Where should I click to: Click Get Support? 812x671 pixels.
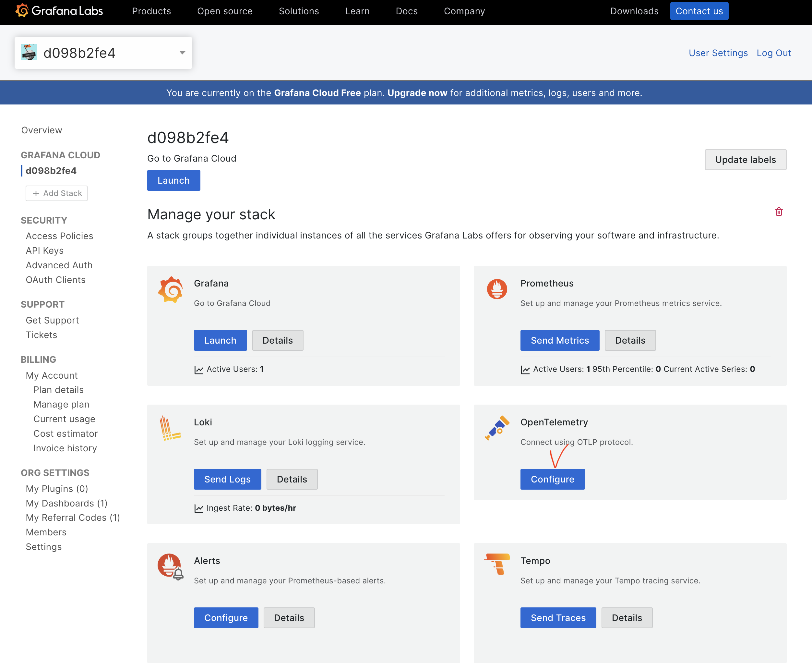(x=53, y=321)
